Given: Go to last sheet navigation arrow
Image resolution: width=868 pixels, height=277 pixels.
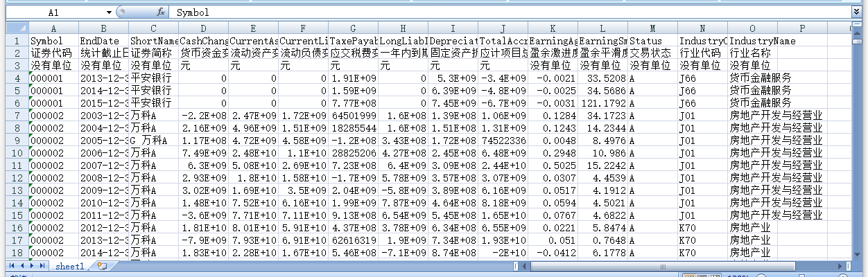Looking at the screenshot, I should pyautogui.click(x=42, y=266).
